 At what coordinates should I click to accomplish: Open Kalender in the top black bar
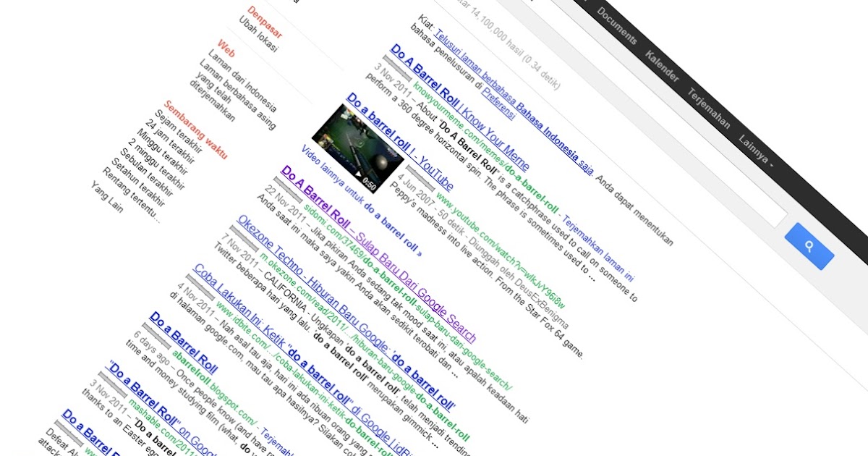(662, 67)
